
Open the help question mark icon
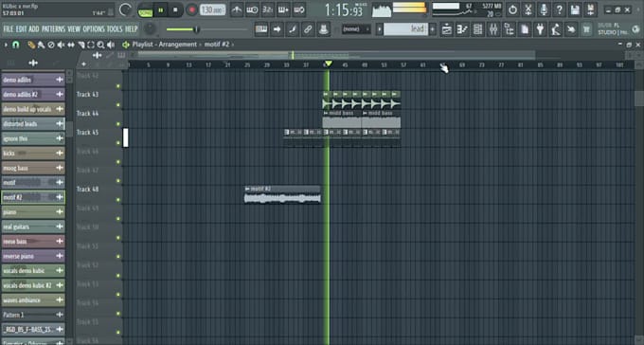[559, 9]
